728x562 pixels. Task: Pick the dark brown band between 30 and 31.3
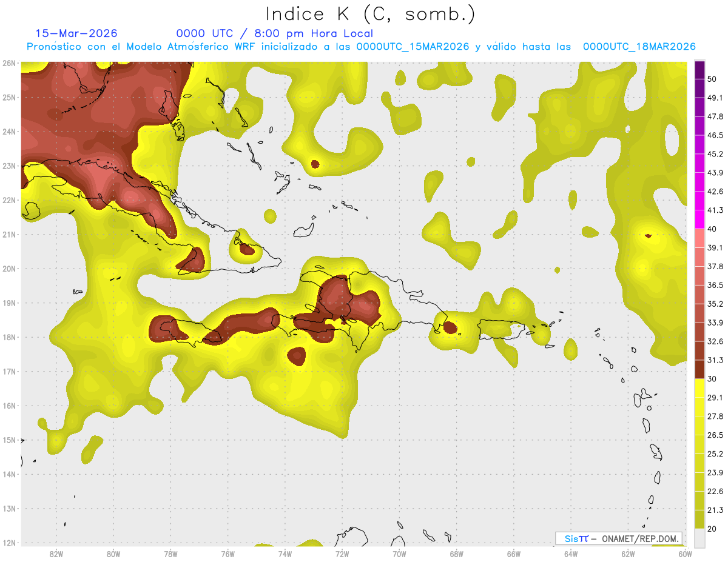click(699, 369)
